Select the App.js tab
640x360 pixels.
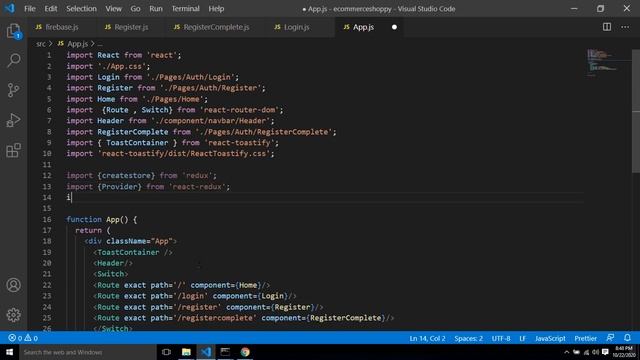click(x=363, y=27)
